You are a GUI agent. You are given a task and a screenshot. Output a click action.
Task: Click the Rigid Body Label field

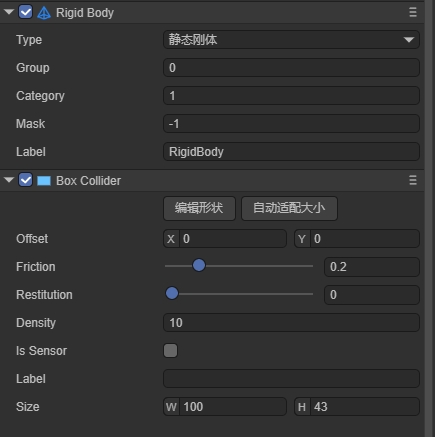(x=291, y=152)
